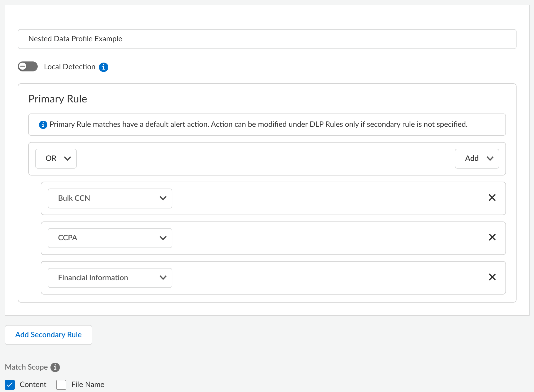Open the Bulk CCN profile dropdown
534x392 pixels.
[110, 198]
